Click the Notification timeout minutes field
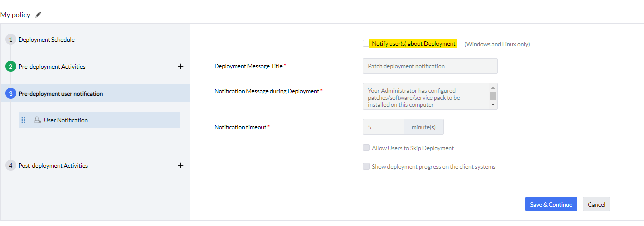The image size is (644, 226). pyautogui.click(x=383, y=127)
